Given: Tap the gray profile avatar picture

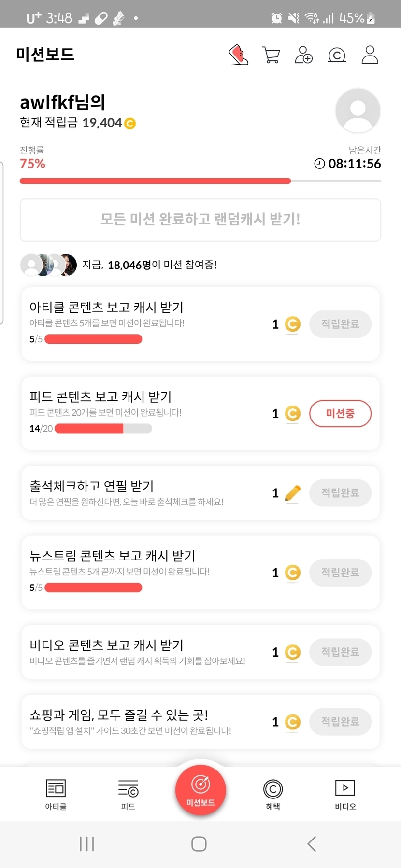Looking at the screenshot, I should point(358,111).
